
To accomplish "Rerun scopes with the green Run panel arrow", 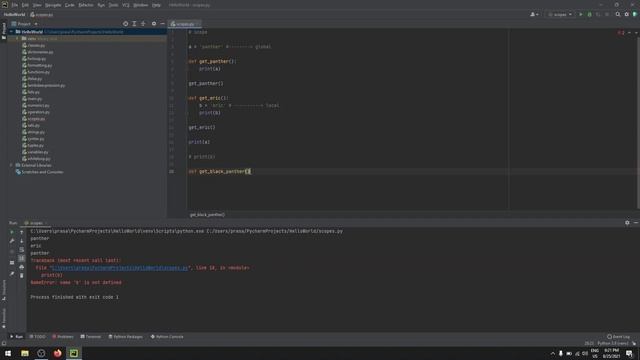I will click(x=12, y=232).
